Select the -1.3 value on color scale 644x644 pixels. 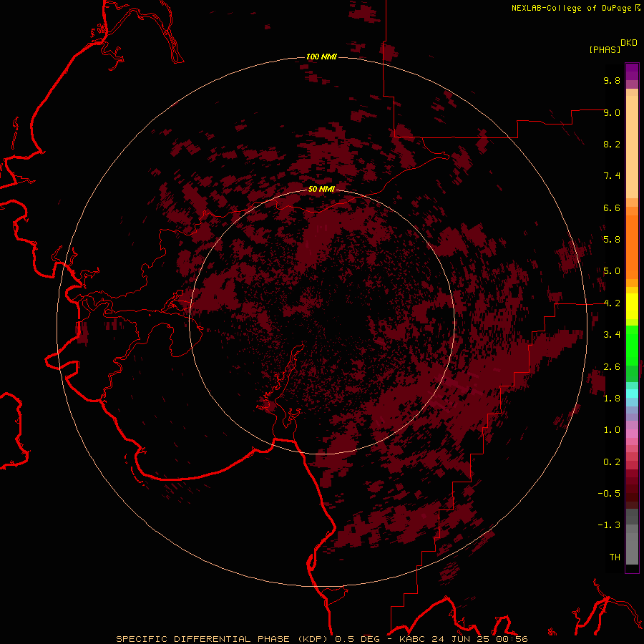[609, 525]
